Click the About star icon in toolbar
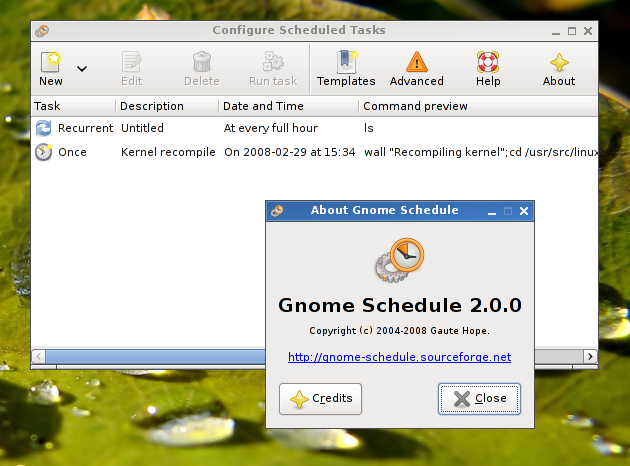630x466 pixels. pyautogui.click(x=559, y=63)
